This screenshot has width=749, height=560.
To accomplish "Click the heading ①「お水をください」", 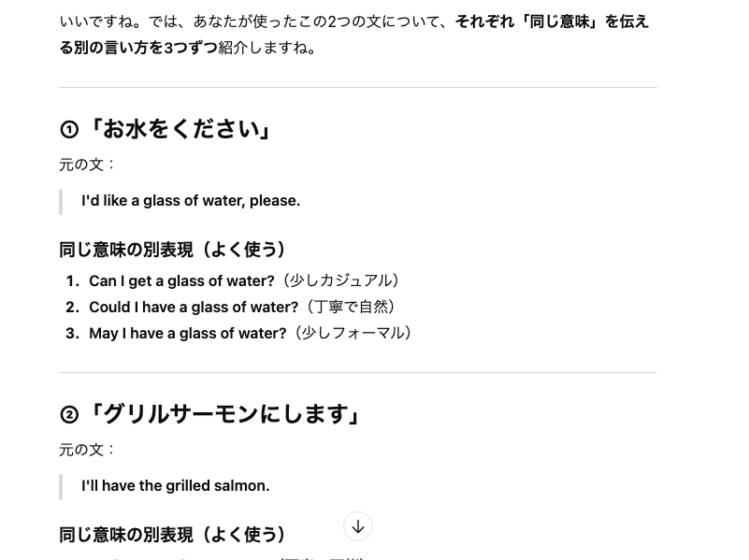I will pos(166,129).
